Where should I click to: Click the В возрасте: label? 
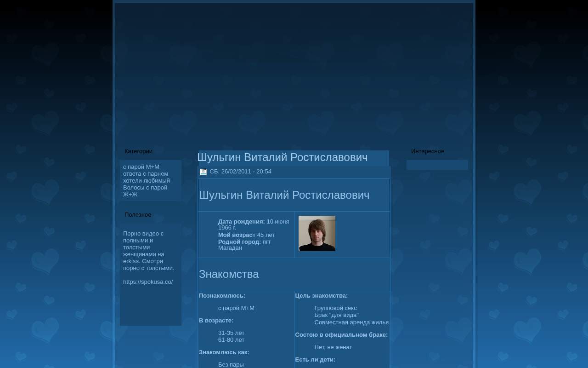tap(216, 321)
